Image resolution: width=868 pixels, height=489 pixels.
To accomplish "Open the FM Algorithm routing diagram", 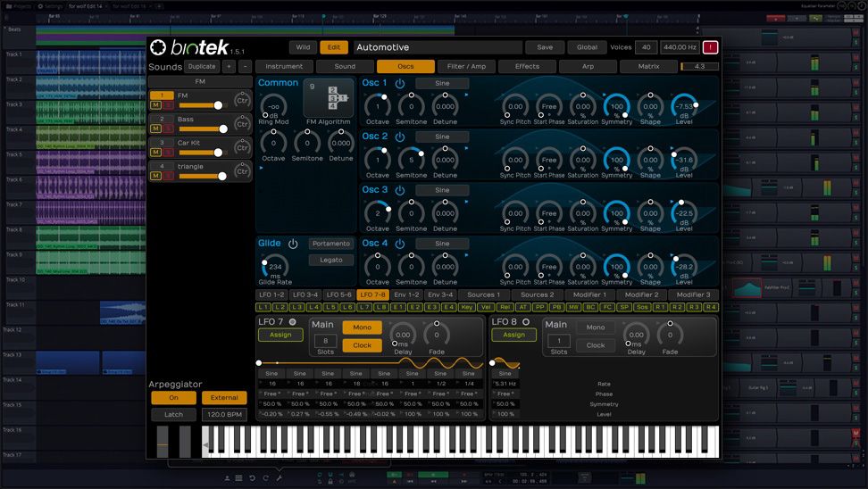I will click(x=329, y=97).
